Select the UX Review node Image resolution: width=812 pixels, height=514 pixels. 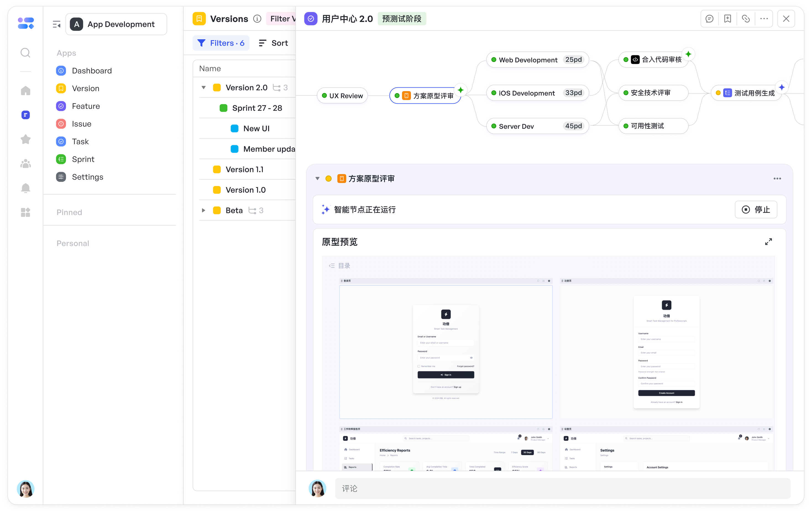click(342, 96)
